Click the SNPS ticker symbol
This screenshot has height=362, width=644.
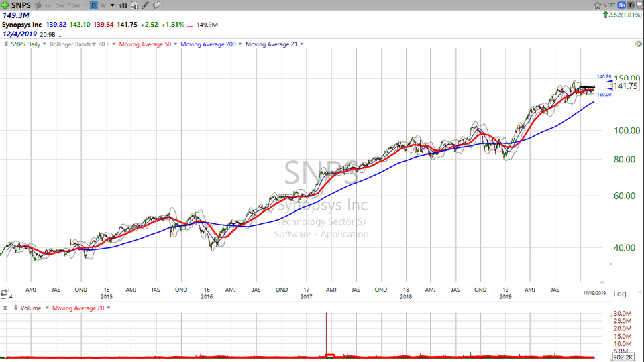tap(21, 5)
